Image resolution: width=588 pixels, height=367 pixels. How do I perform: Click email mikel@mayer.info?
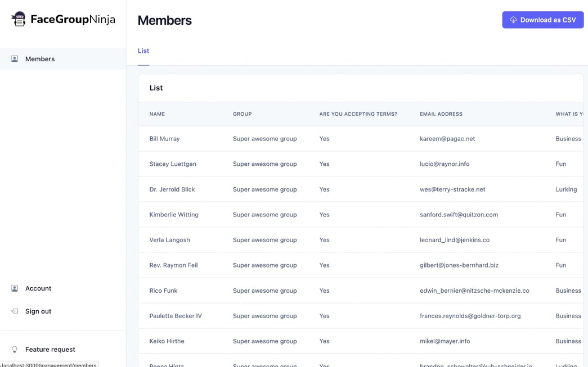[445, 341]
